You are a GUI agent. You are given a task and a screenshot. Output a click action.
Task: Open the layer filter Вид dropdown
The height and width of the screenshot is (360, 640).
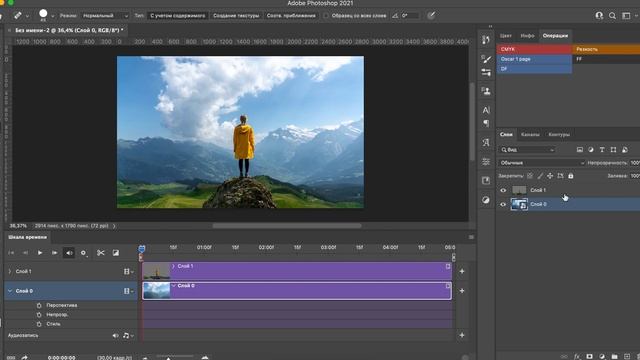pos(527,150)
